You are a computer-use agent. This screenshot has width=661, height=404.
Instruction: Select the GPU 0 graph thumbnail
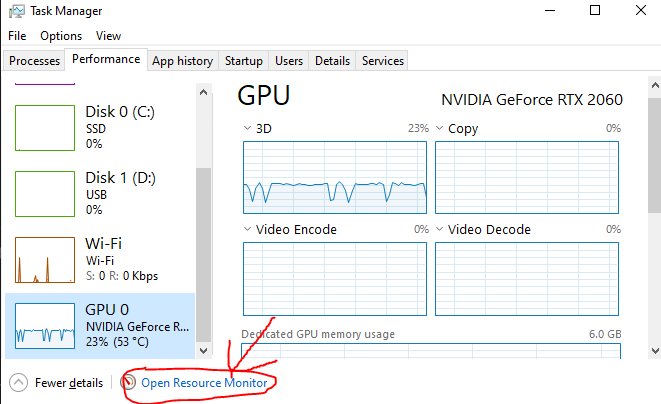(45, 325)
